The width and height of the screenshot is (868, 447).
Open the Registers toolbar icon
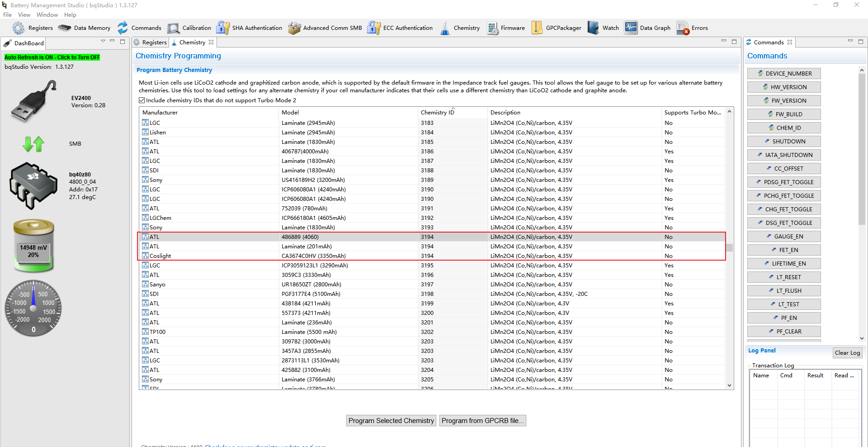(x=19, y=28)
